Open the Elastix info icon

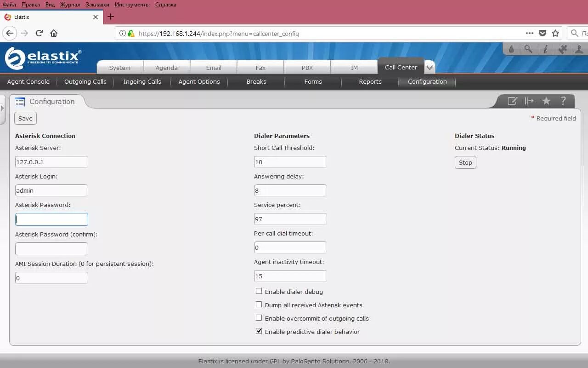545,49
